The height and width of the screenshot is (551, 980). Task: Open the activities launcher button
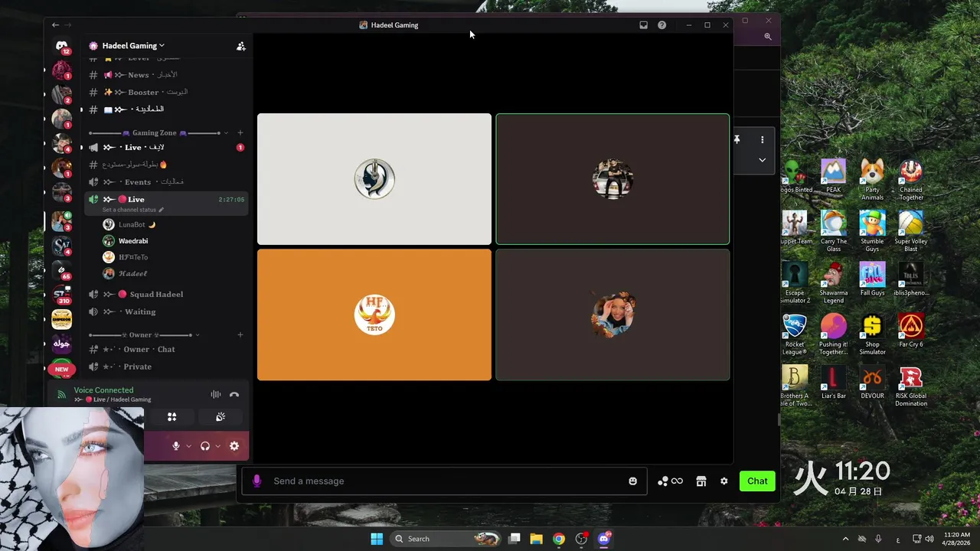pos(171,417)
